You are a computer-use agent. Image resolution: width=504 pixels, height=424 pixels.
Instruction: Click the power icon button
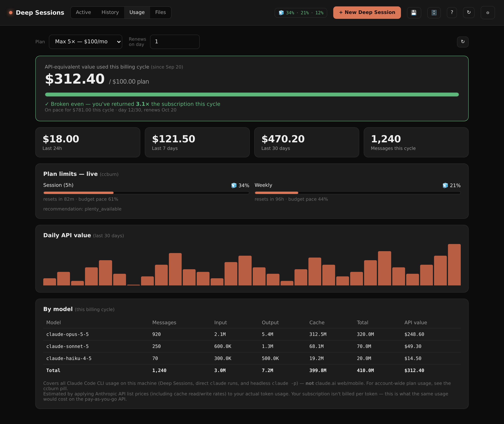point(487,12)
